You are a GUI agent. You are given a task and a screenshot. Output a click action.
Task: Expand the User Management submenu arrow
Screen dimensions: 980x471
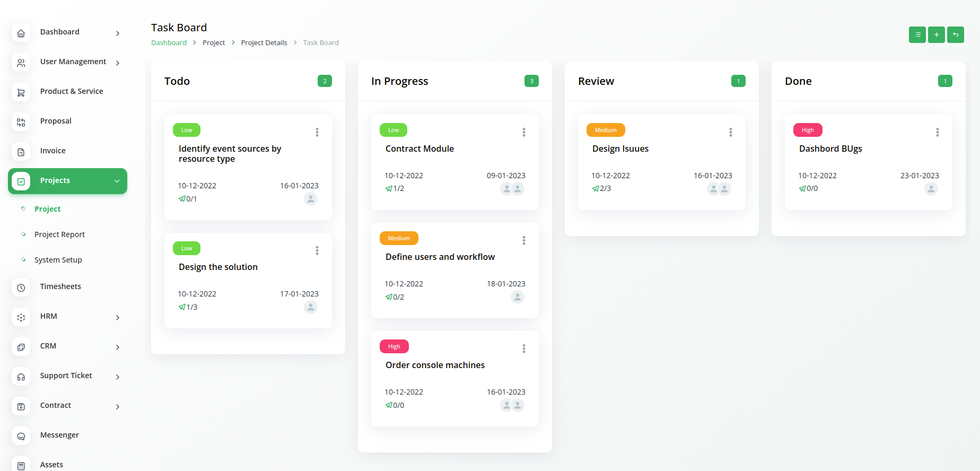point(117,63)
